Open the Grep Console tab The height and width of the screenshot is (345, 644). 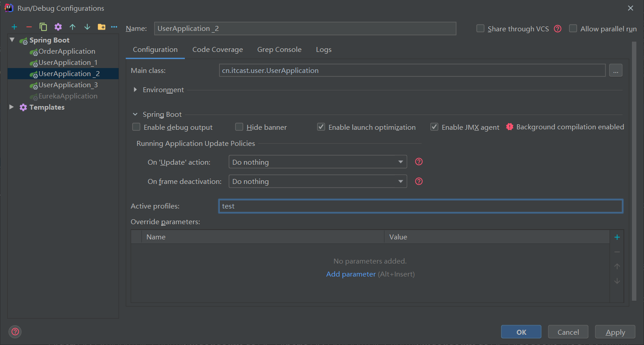(x=279, y=50)
